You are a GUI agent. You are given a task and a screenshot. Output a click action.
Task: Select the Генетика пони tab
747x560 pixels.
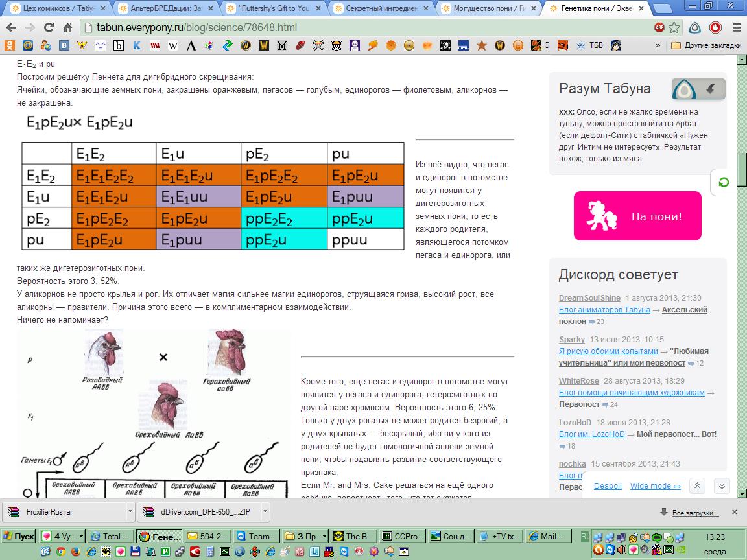(597, 8)
